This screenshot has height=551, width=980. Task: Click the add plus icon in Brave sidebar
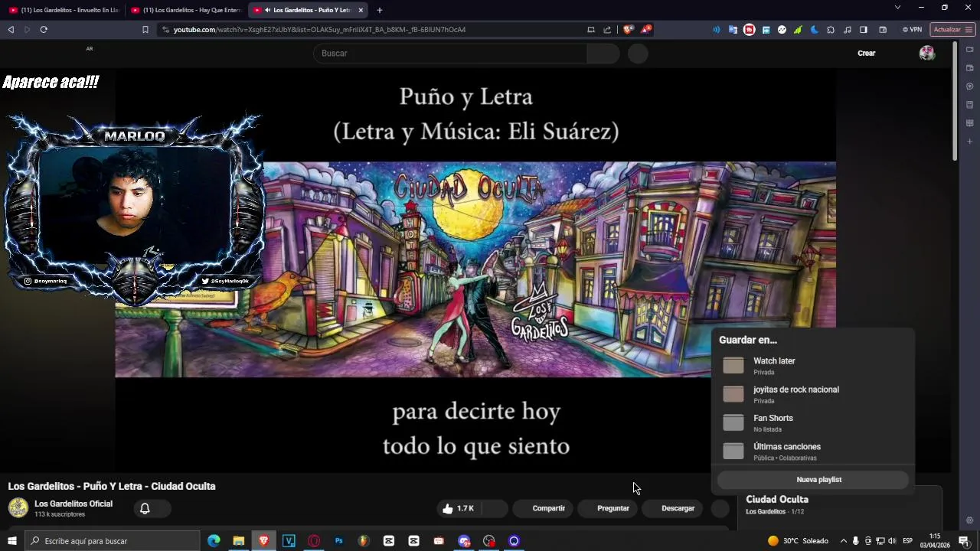969,142
